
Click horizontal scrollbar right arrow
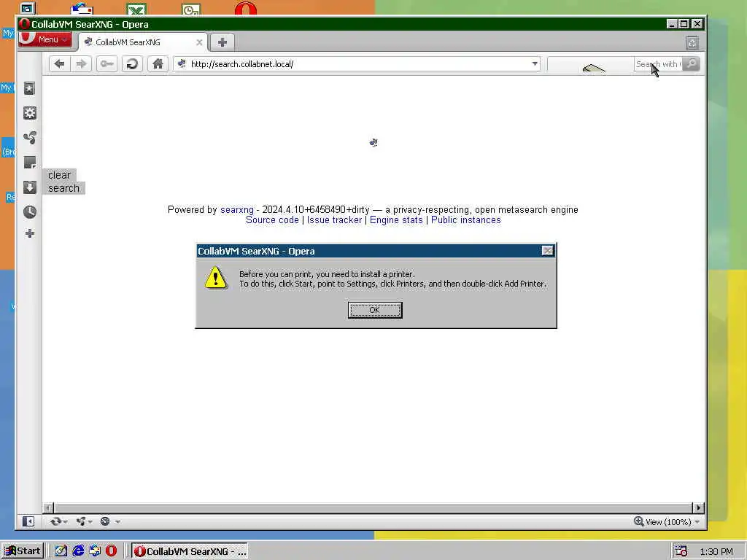pos(698,507)
